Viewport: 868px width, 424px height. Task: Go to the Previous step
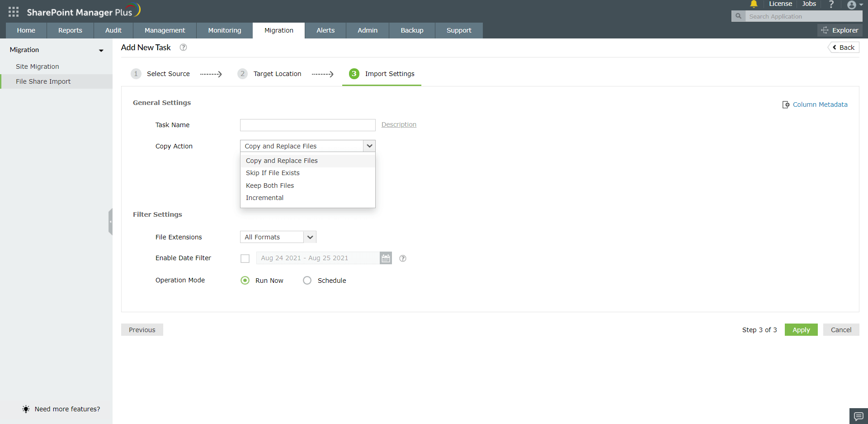tap(142, 330)
